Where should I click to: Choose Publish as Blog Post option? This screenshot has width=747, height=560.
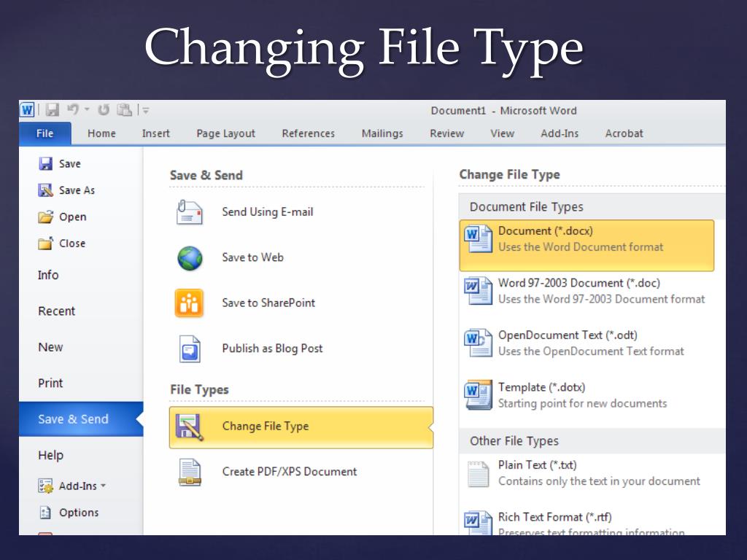point(272,349)
